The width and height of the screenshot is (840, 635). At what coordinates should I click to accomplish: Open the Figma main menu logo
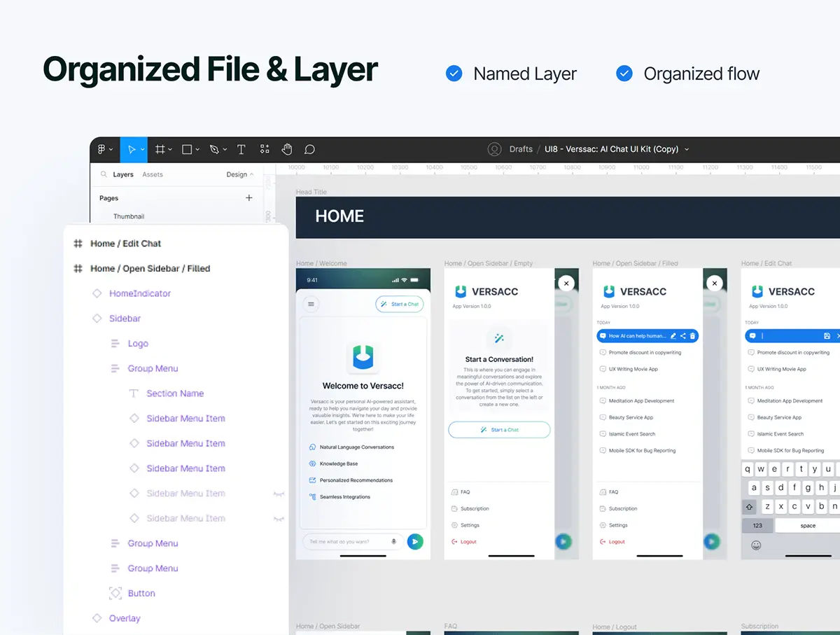pyautogui.click(x=101, y=149)
